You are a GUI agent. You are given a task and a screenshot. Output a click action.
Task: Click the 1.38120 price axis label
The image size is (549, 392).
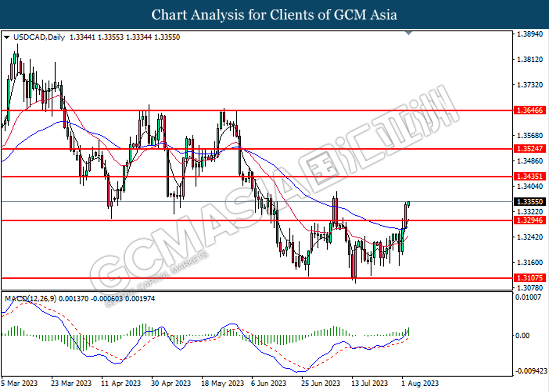(x=530, y=59)
